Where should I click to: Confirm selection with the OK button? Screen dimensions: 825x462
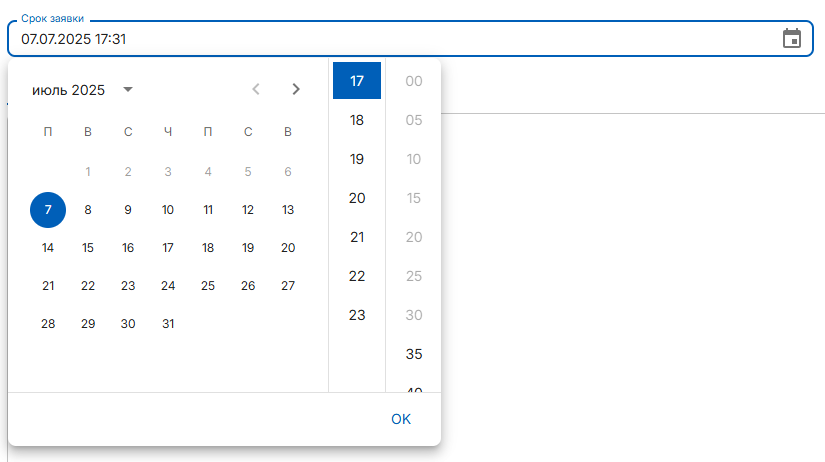click(401, 419)
